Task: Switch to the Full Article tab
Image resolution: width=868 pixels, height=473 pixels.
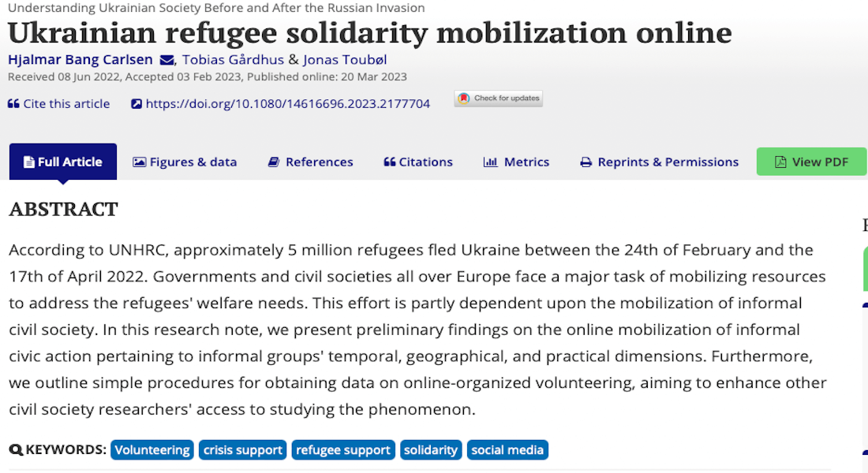Action: pos(63,162)
